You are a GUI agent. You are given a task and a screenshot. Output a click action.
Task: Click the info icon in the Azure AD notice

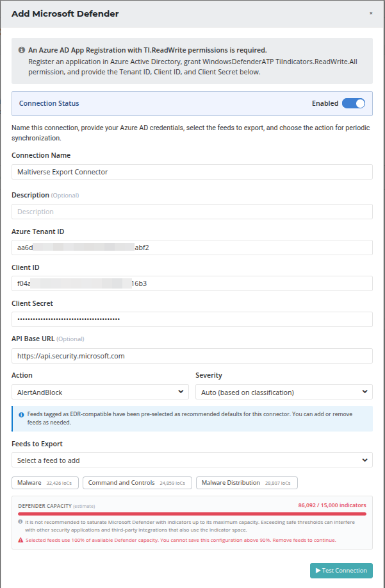point(22,50)
